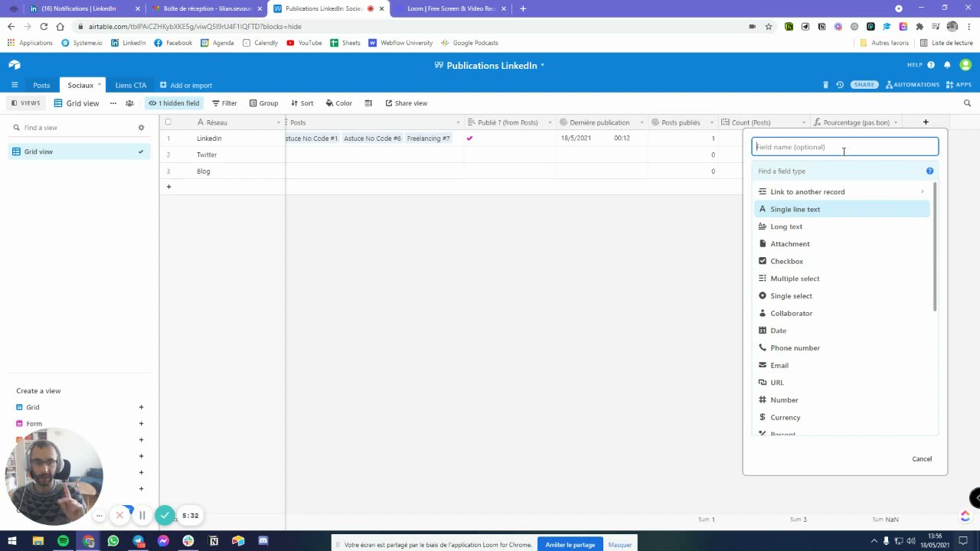The width and height of the screenshot is (980, 551).
Task: Finish the Loom recording with the green check
Action: pos(165,516)
